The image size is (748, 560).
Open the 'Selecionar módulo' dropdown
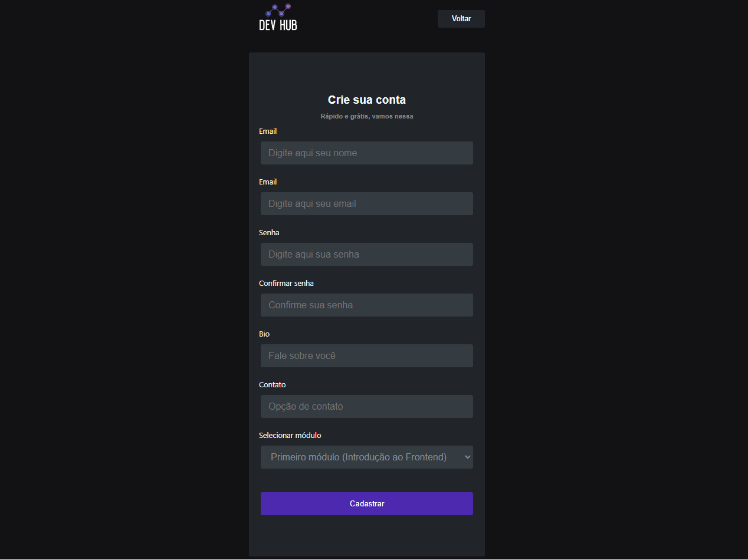click(x=366, y=457)
